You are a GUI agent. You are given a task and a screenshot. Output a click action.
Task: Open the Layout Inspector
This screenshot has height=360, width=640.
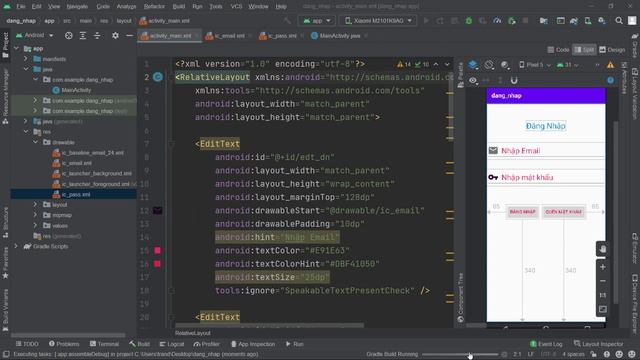[598, 344]
